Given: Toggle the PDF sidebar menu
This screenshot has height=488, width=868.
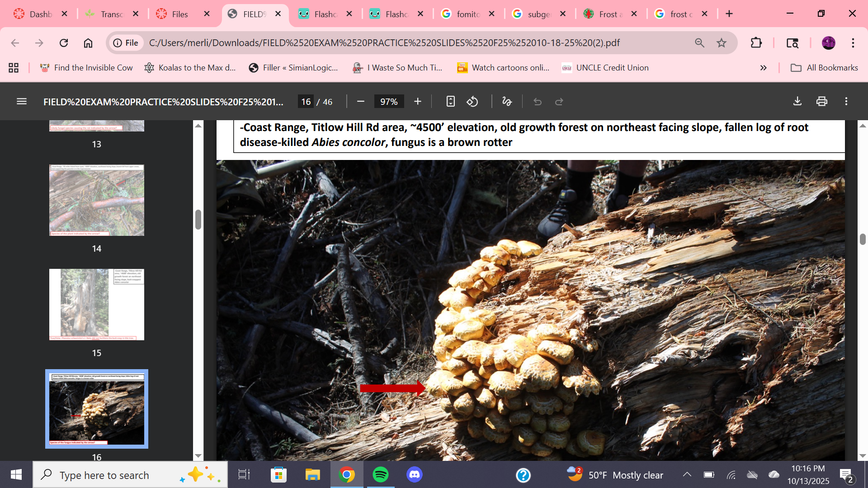Looking at the screenshot, I should 21,102.
